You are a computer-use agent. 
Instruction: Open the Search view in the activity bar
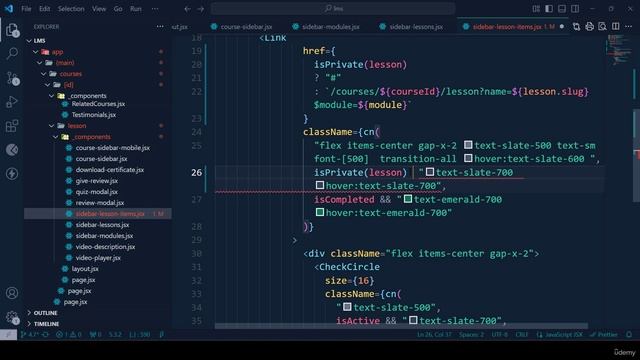(12, 53)
